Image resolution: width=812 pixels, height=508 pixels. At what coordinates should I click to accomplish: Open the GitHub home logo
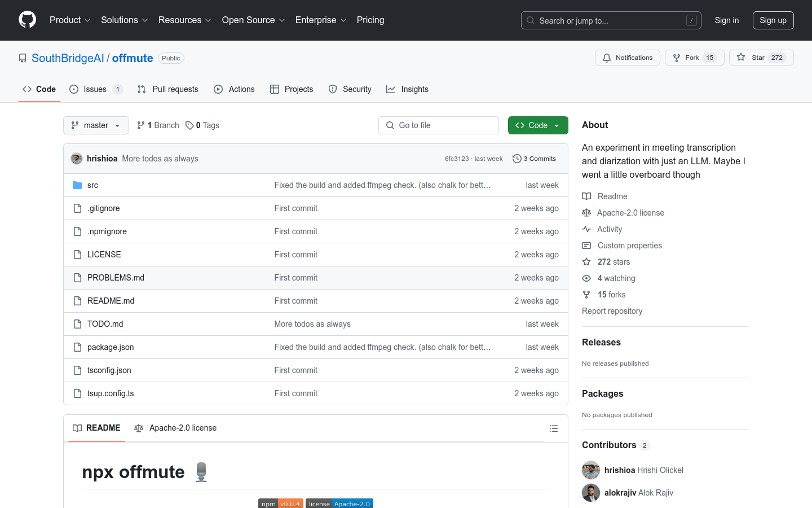tap(27, 20)
